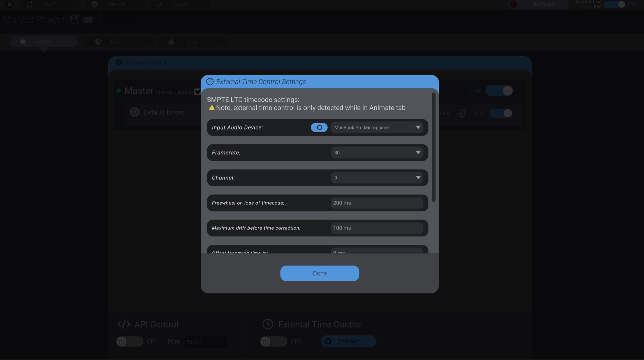Click the Import download icon

pyautogui.click(x=160, y=4)
